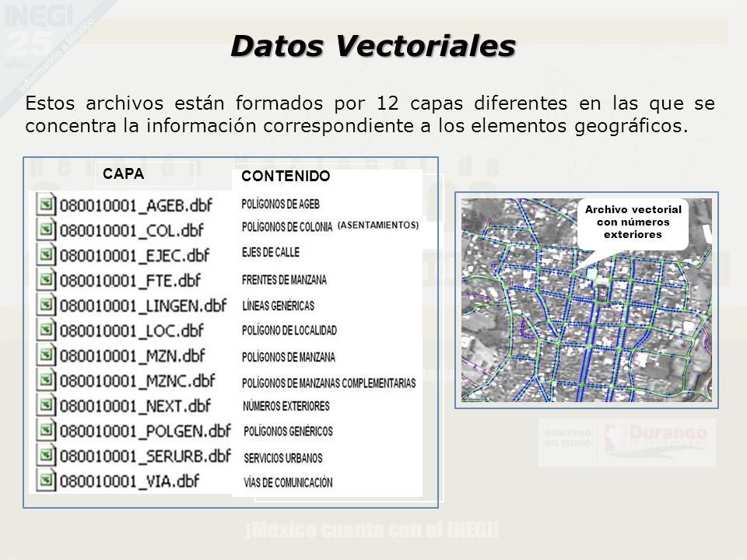The height and width of the screenshot is (560, 747).
Task: Click the file icon beside 080010001_LOC.dbf
Action: point(46,330)
